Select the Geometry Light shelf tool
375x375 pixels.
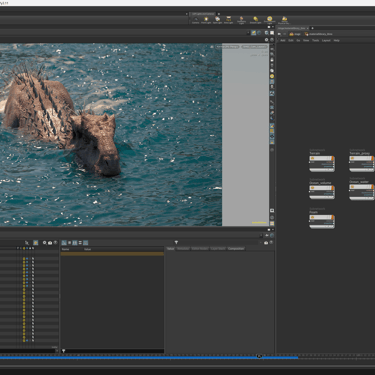point(241,20)
